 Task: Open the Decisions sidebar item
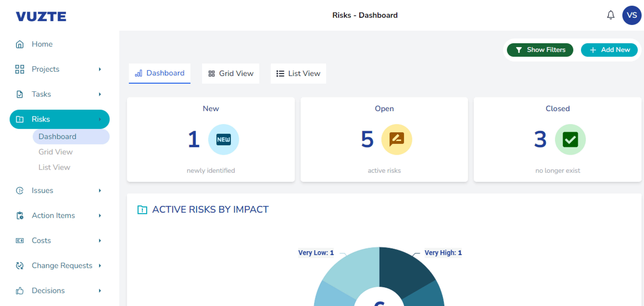(x=60, y=291)
